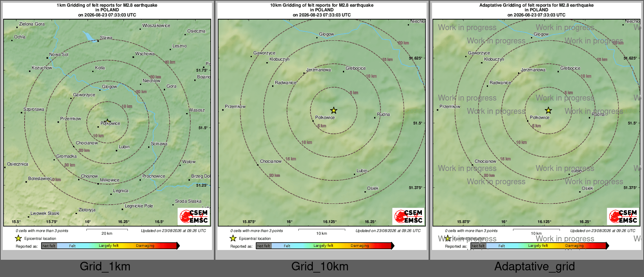Click Zlotoryja on the 1km map
This screenshot has height=277, width=644.
tap(87, 210)
